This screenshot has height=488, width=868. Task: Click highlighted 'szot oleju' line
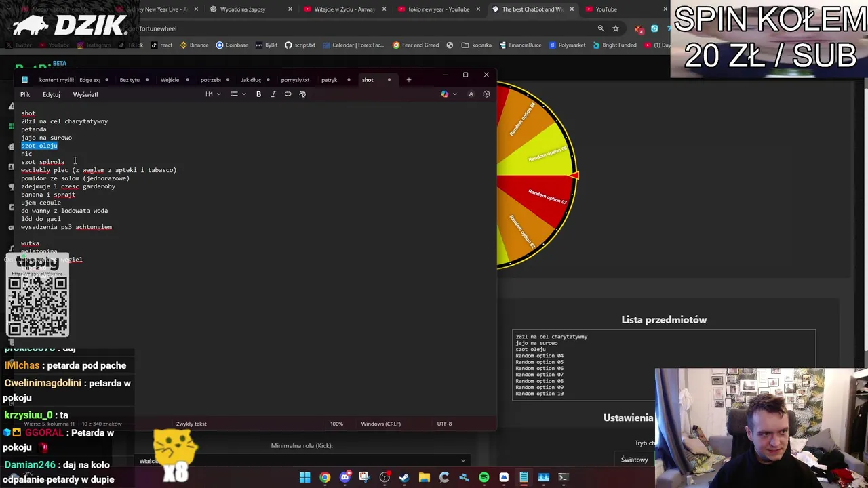(x=39, y=146)
